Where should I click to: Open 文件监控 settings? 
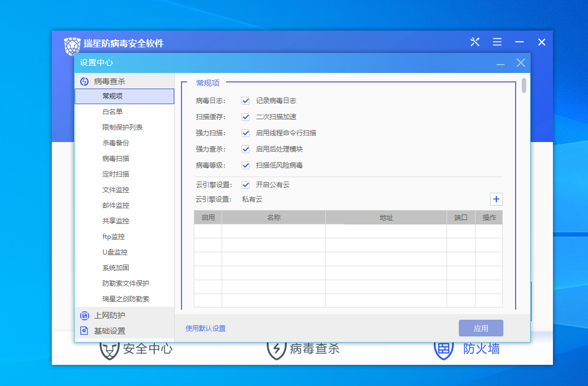pyautogui.click(x=125, y=190)
